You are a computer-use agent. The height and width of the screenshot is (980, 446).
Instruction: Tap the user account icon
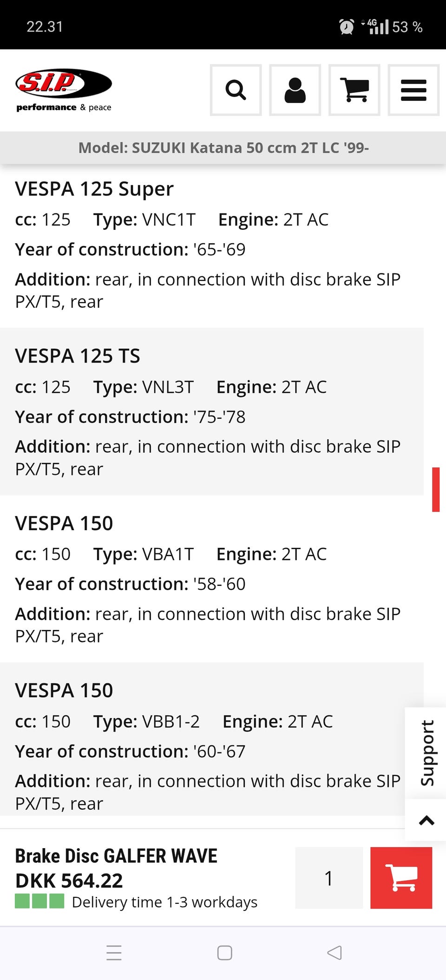295,90
